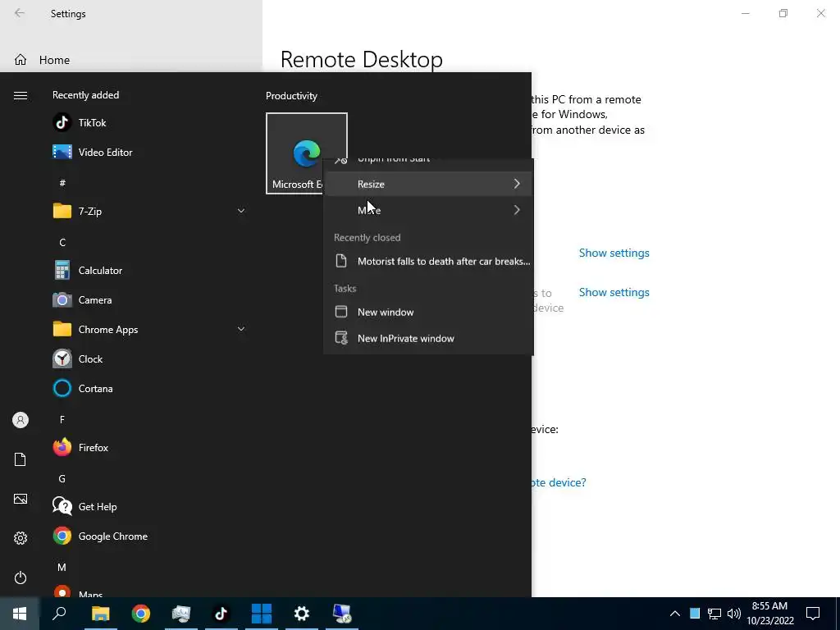Select New InPrivate window task

428,338
